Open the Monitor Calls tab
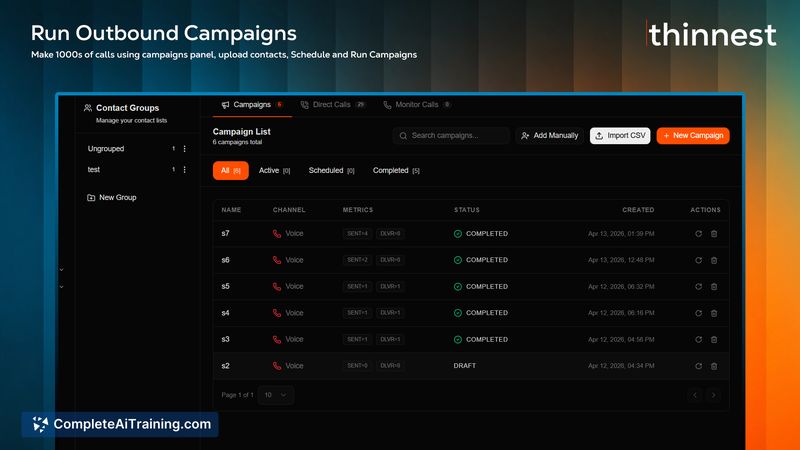The width and height of the screenshot is (800, 450). point(417,105)
